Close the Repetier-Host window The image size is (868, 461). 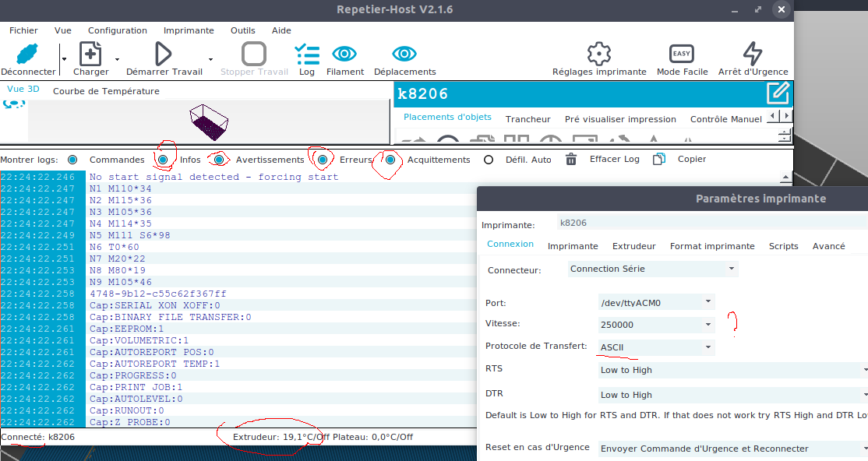(781, 9)
